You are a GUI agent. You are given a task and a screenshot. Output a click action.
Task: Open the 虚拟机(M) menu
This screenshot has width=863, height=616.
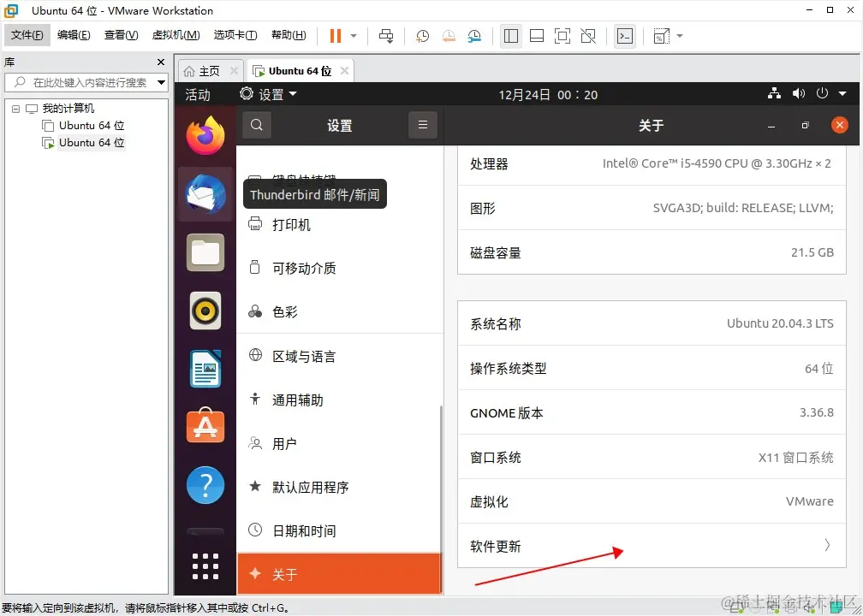[x=176, y=35]
